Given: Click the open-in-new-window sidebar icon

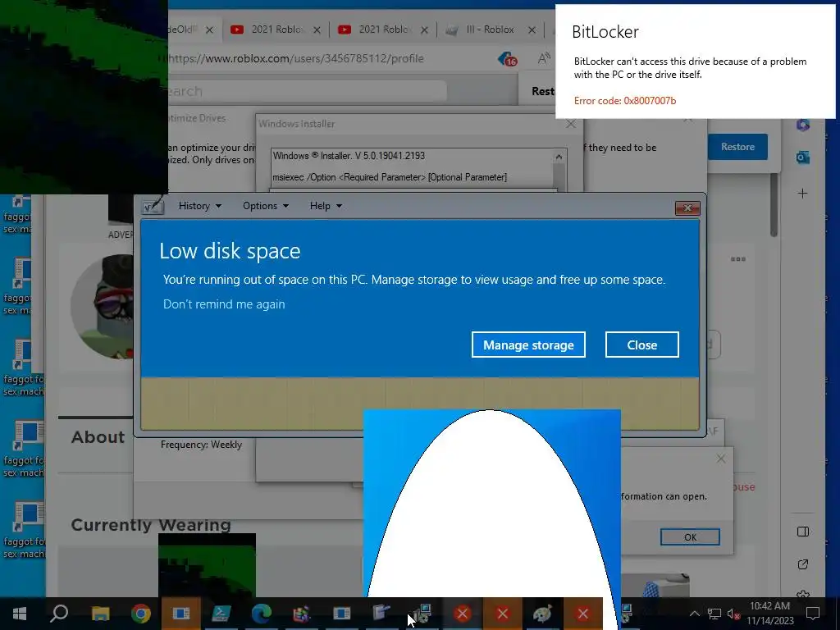Looking at the screenshot, I should (802, 564).
